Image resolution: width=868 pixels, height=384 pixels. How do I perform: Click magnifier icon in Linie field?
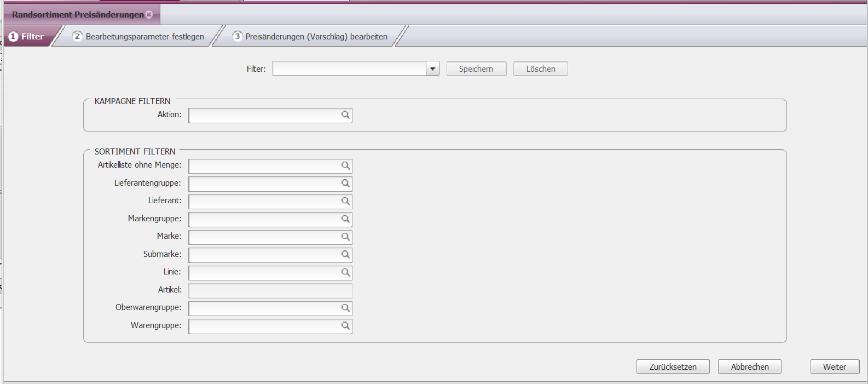(x=345, y=272)
